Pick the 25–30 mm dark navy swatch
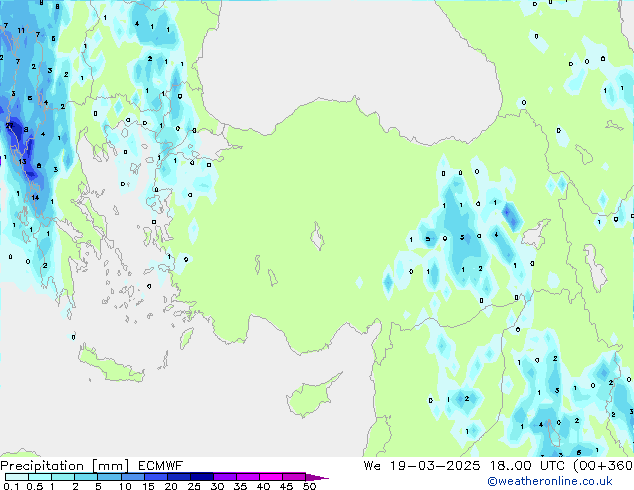 [x=202, y=477]
